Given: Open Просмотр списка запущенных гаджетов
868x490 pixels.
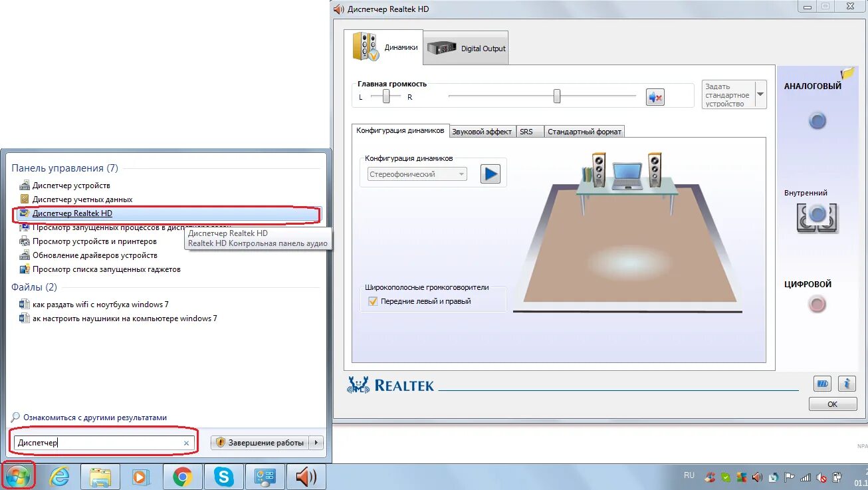Looking at the screenshot, I should tap(106, 269).
